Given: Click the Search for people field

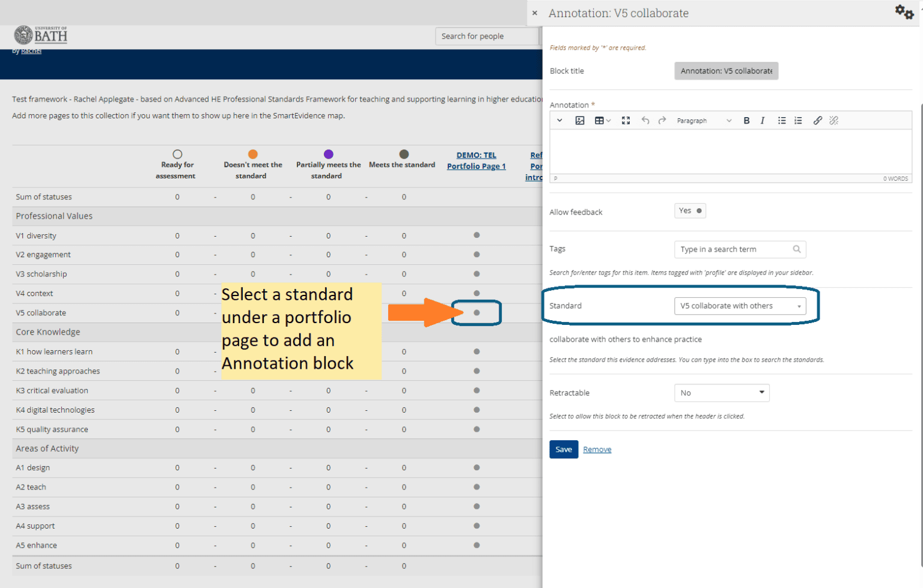Looking at the screenshot, I should click(x=487, y=35).
